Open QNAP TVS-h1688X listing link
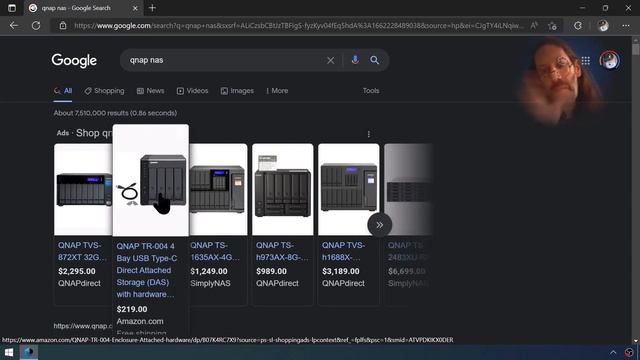Image resolution: width=640 pixels, height=360 pixels. pyautogui.click(x=343, y=251)
